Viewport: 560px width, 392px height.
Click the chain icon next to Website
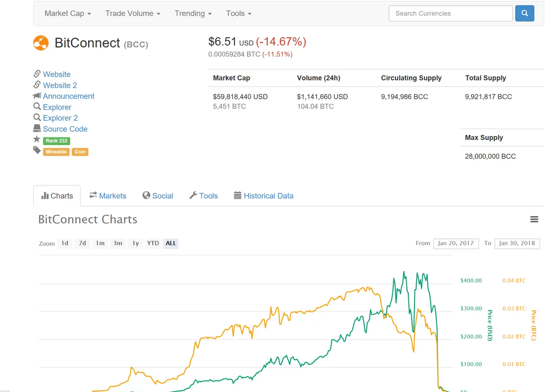(x=37, y=73)
